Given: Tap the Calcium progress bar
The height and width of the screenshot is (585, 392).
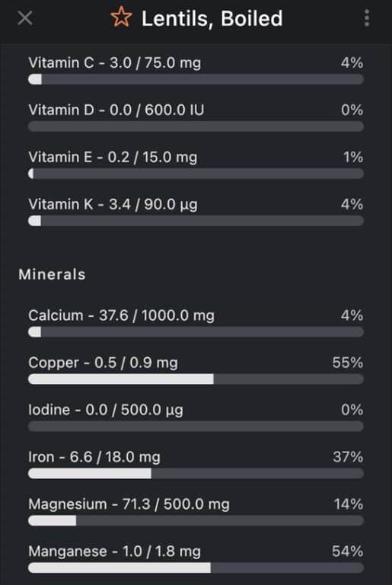Looking at the screenshot, I should tap(196, 332).
